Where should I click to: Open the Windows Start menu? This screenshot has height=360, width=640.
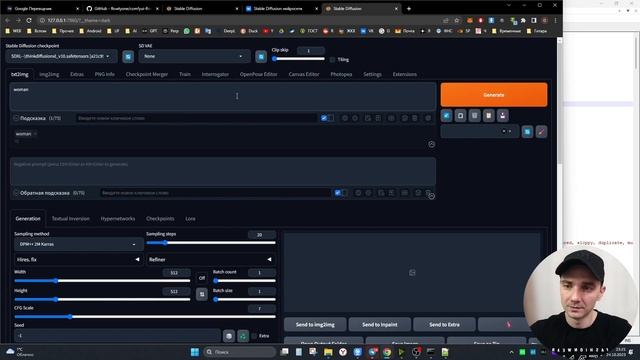(195, 352)
